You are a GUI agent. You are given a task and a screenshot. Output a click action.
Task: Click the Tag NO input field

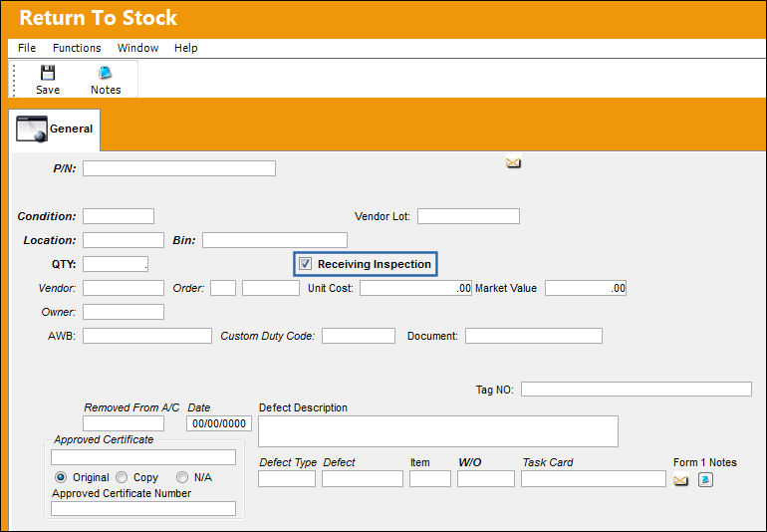click(x=637, y=390)
